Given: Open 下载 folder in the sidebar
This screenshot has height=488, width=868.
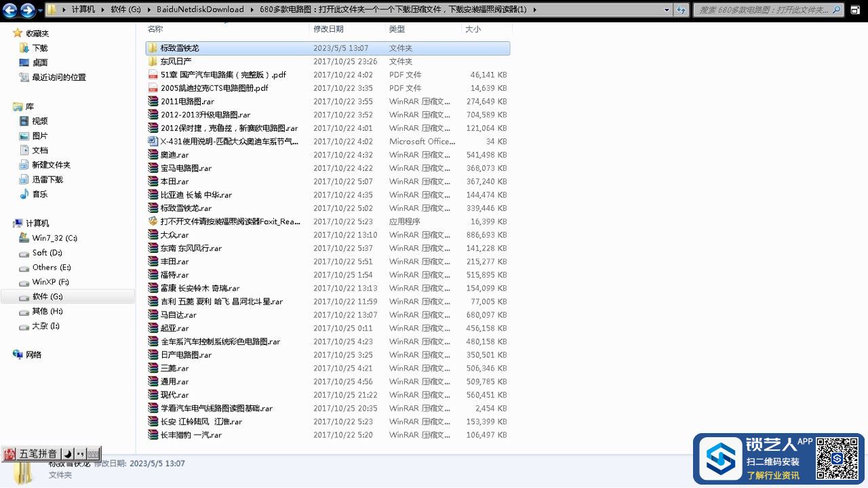Looking at the screenshot, I should coord(40,48).
